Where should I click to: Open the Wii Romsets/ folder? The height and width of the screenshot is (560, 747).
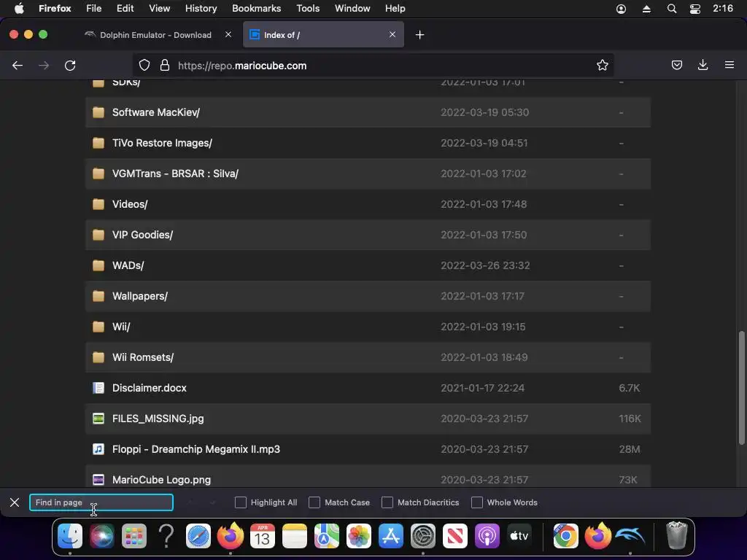click(142, 357)
